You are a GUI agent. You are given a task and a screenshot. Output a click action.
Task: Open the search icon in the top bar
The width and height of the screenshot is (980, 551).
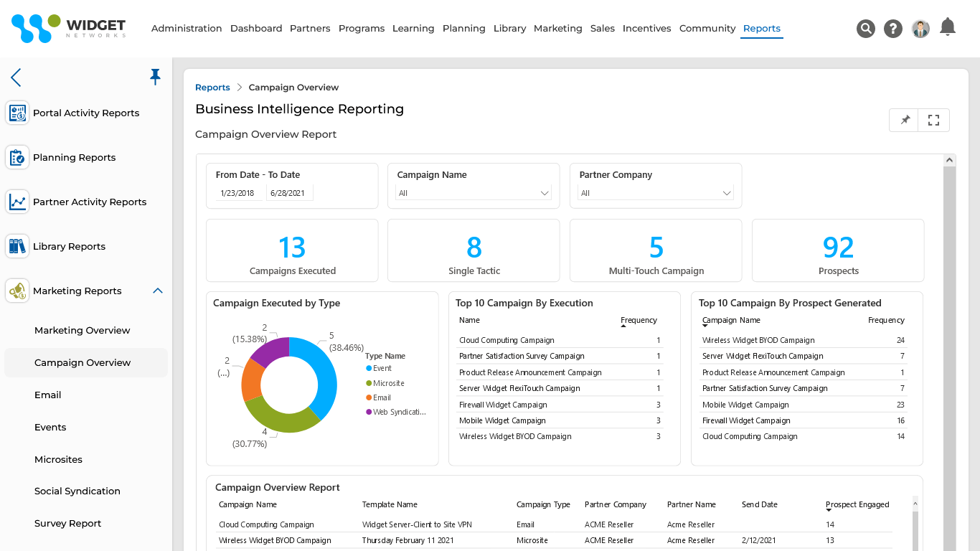[x=866, y=28]
